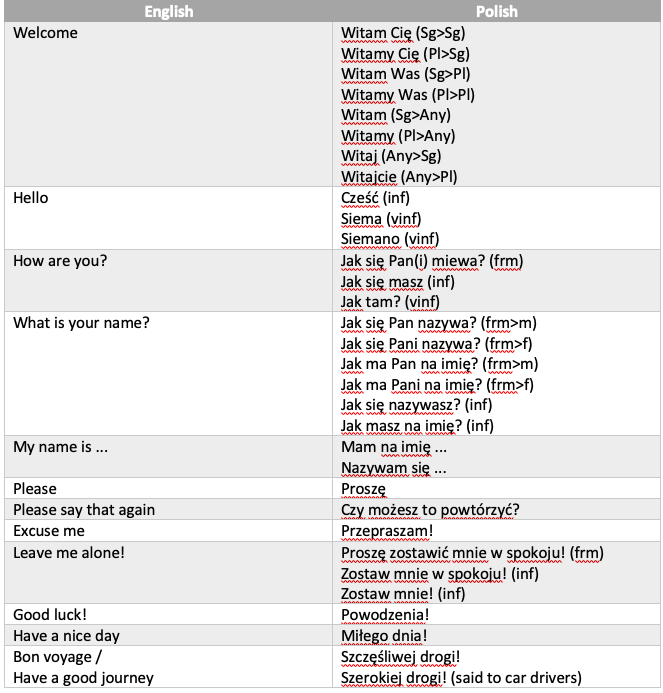
Task: Click the English column header
Action: point(168,11)
